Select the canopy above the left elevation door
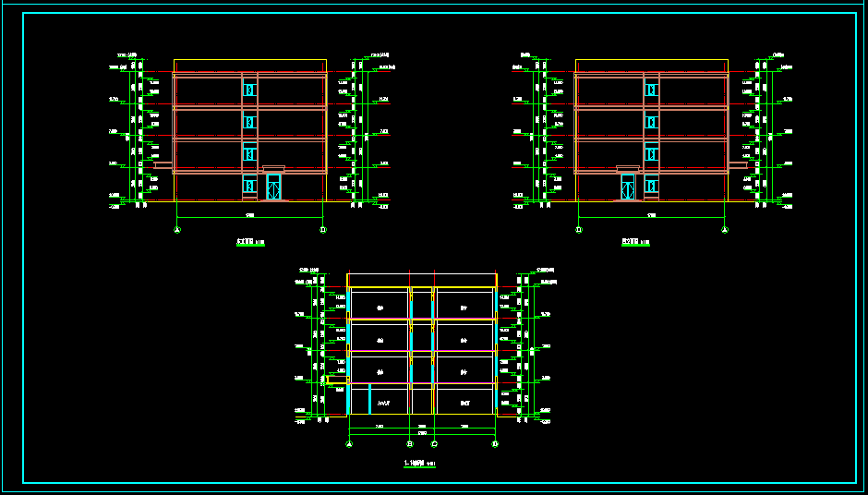This screenshot has height=495, width=868. 274,169
